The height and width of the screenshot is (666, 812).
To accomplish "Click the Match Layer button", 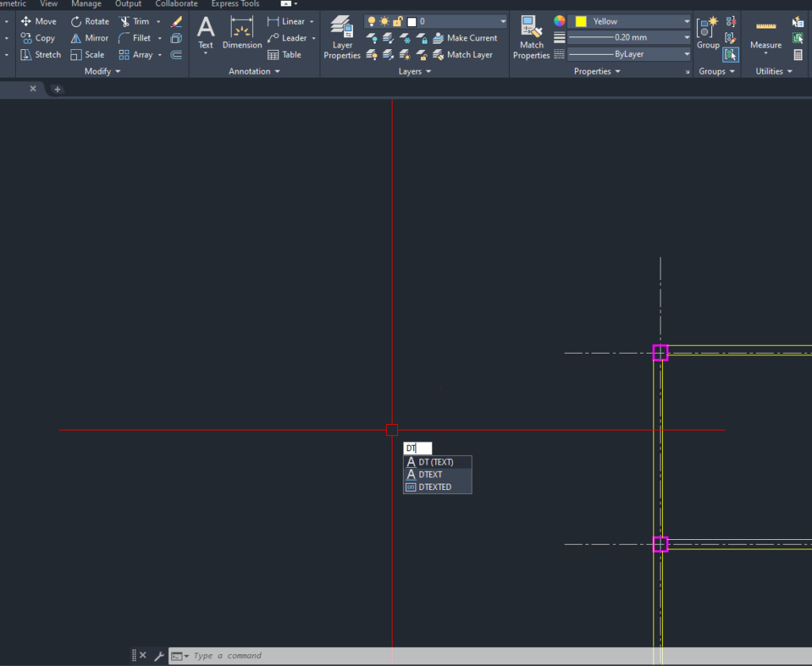I will point(462,55).
